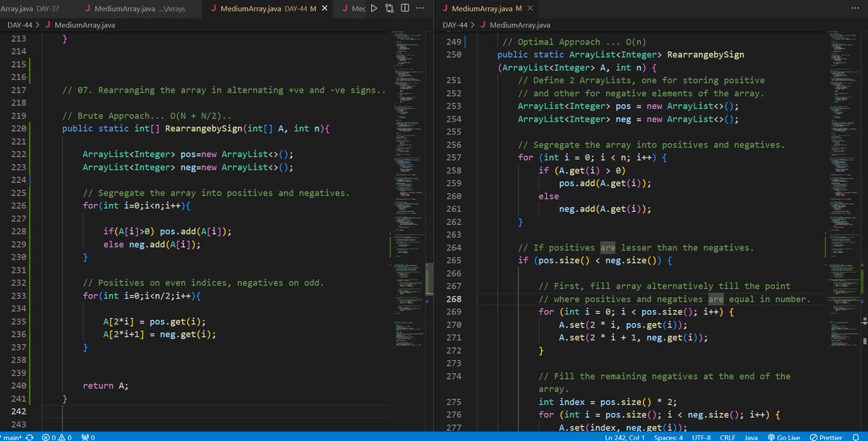The image size is (868, 441).
Task: Close the left MediumArray.java DAY-44 tab
Action: pyautogui.click(x=324, y=9)
